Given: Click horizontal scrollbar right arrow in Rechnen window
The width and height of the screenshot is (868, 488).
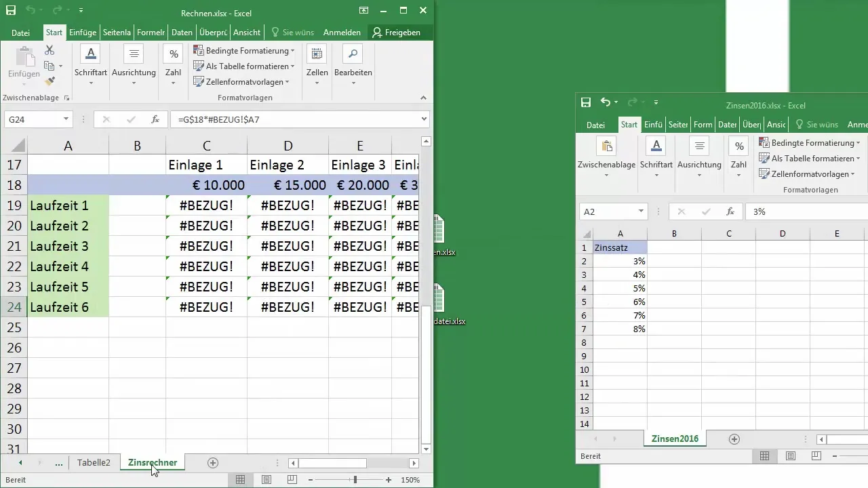Looking at the screenshot, I should coord(414,464).
